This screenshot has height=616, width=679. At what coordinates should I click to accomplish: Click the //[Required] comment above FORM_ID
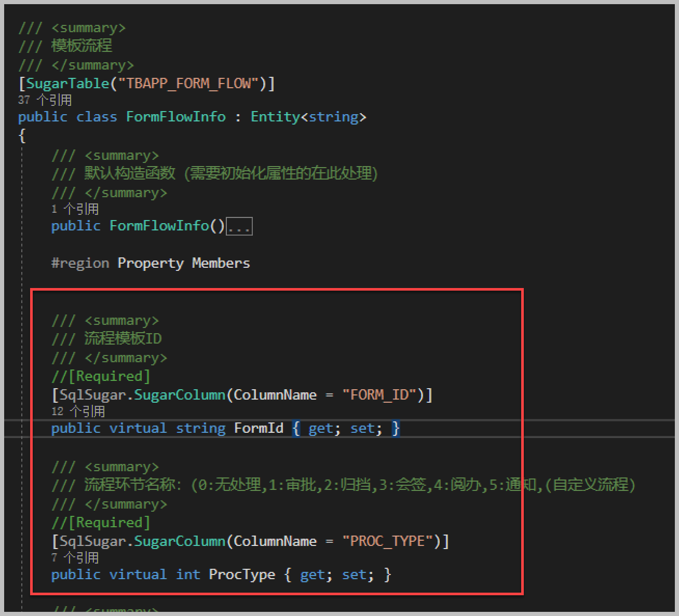pyautogui.click(x=101, y=376)
